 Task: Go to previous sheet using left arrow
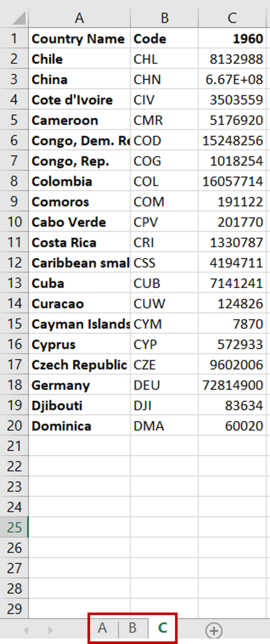tap(26, 630)
